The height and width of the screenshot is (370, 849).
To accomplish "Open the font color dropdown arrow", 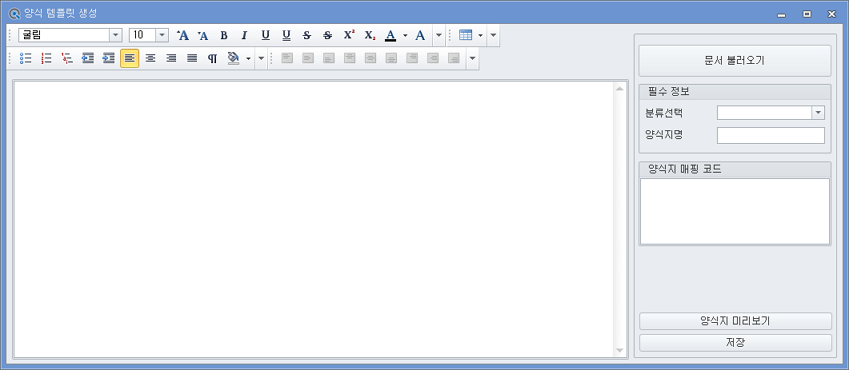I will (405, 35).
